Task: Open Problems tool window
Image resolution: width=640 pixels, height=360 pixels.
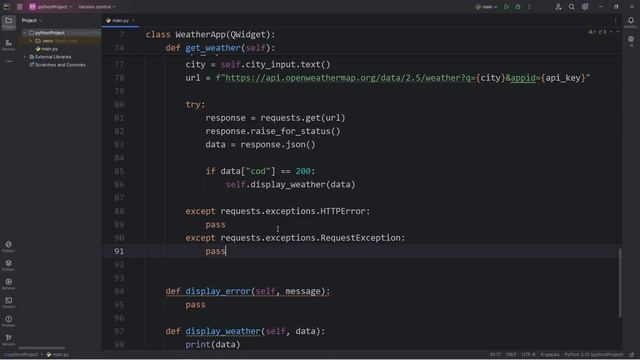Action: point(9,321)
